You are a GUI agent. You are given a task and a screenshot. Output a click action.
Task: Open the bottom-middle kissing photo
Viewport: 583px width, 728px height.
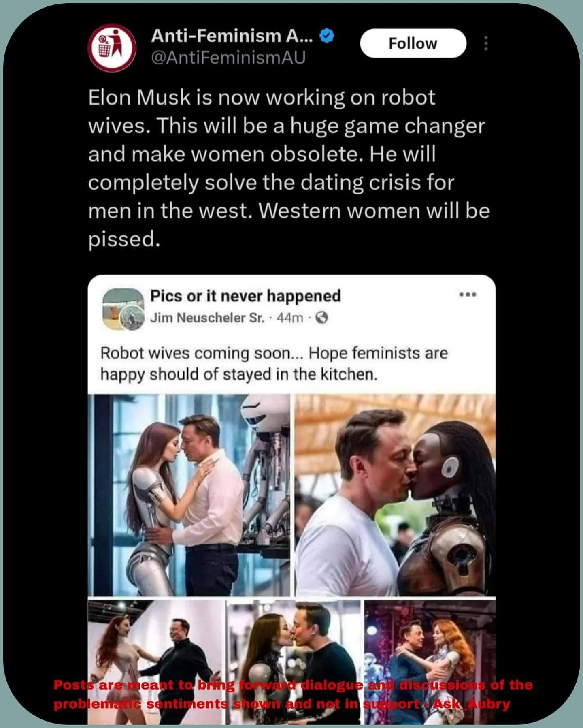(293, 640)
